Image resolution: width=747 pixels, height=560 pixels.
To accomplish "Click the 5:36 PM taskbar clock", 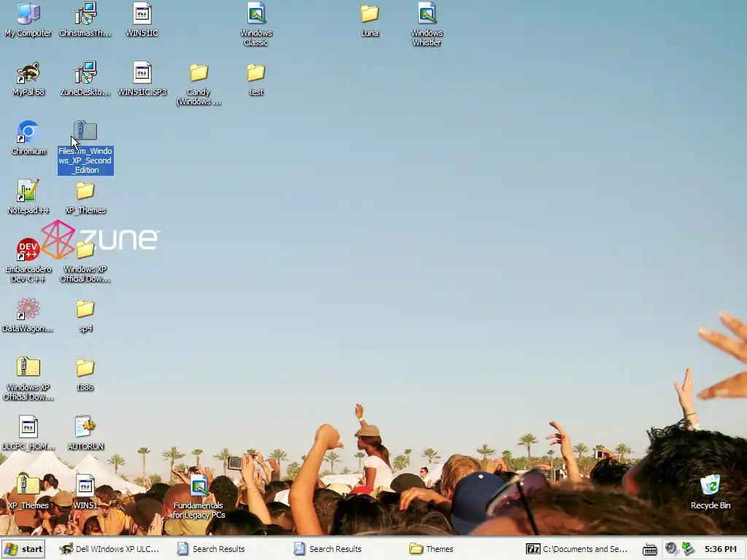I will coord(720,549).
